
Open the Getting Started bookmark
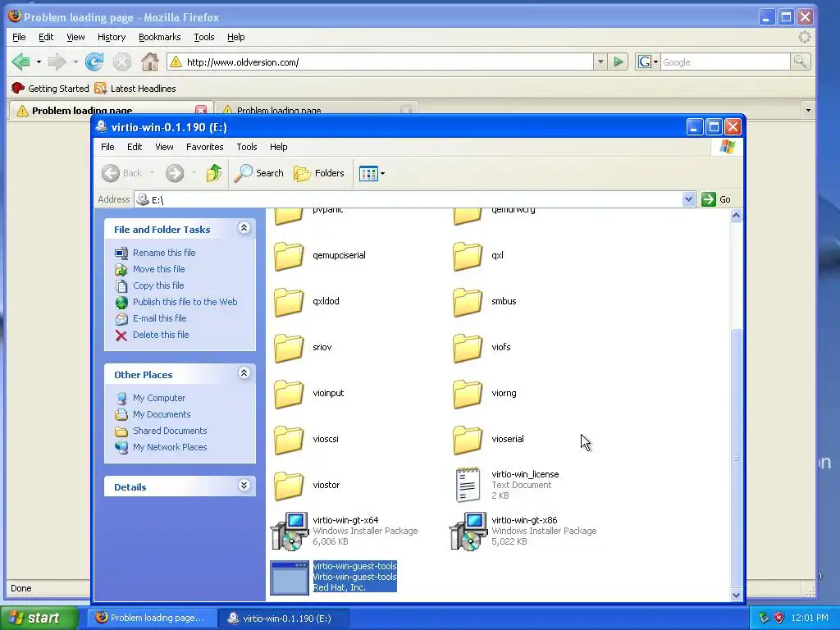tap(50, 89)
